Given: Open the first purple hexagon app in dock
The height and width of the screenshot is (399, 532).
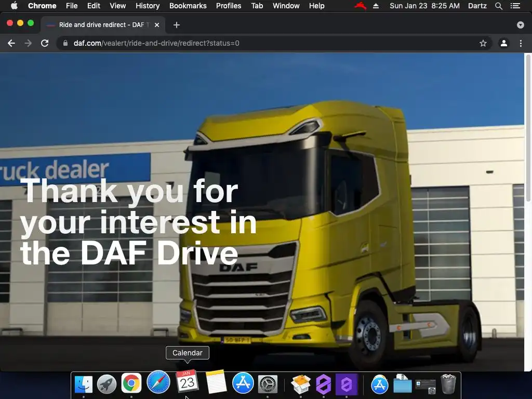Looking at the screenshot, I should (x=323, y=384).
